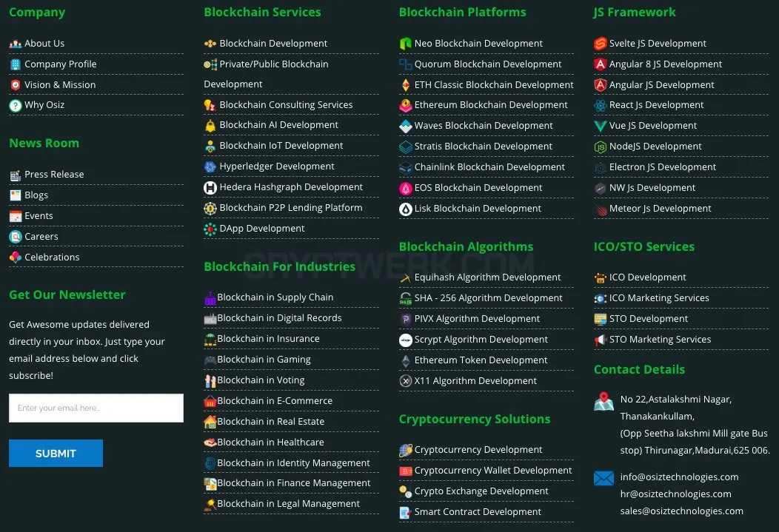Click the STO Marketing megaphone icon

pos(600,340)
